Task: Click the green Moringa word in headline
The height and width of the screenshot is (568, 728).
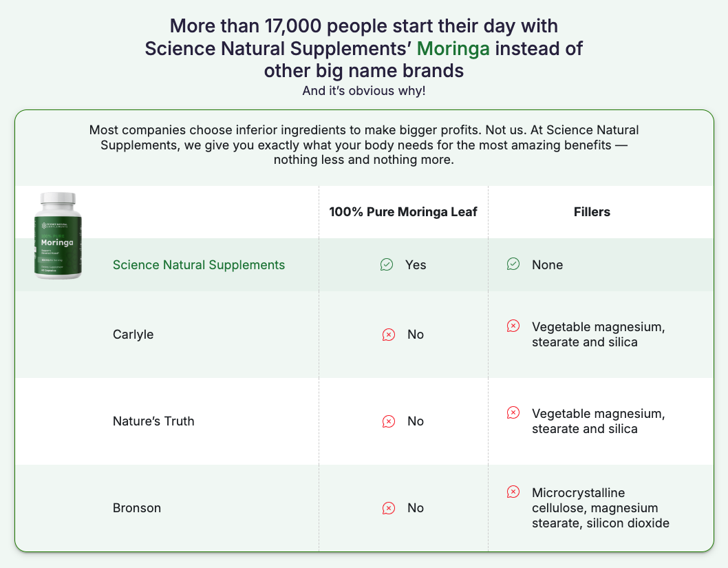Action: tap(453, 48)
